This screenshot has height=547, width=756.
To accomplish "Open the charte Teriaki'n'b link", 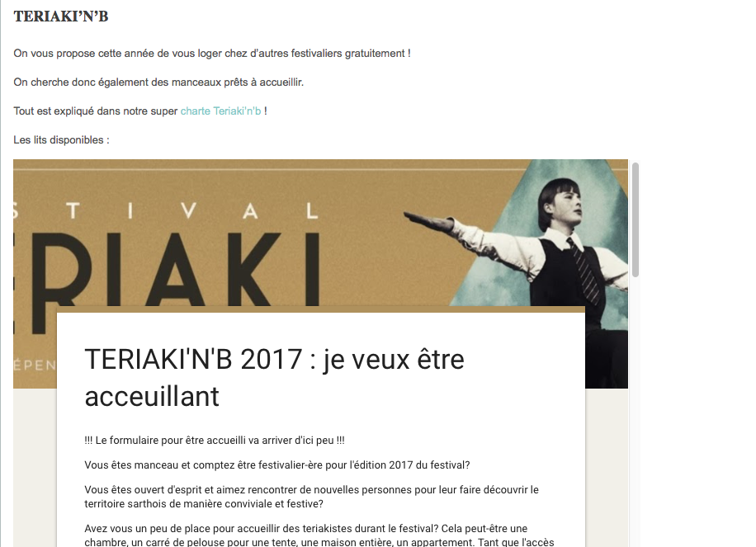I will [x=220, y=111].
